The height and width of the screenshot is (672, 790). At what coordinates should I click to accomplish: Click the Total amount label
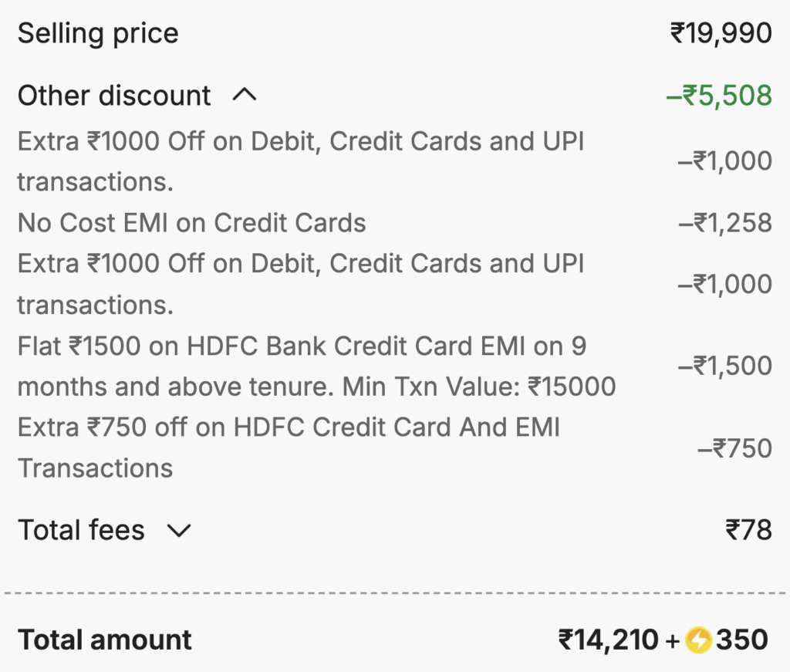click(x=105, y=639)
